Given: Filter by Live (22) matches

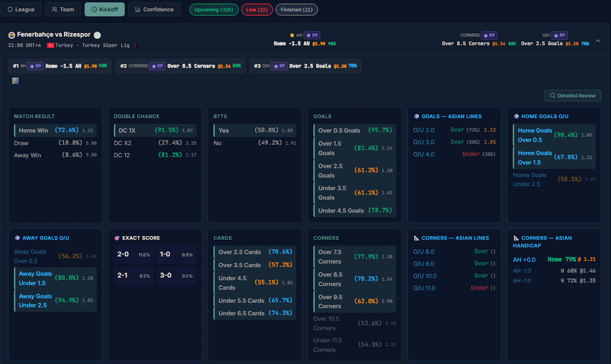Looking at the screenshot, I should (257, 10).
